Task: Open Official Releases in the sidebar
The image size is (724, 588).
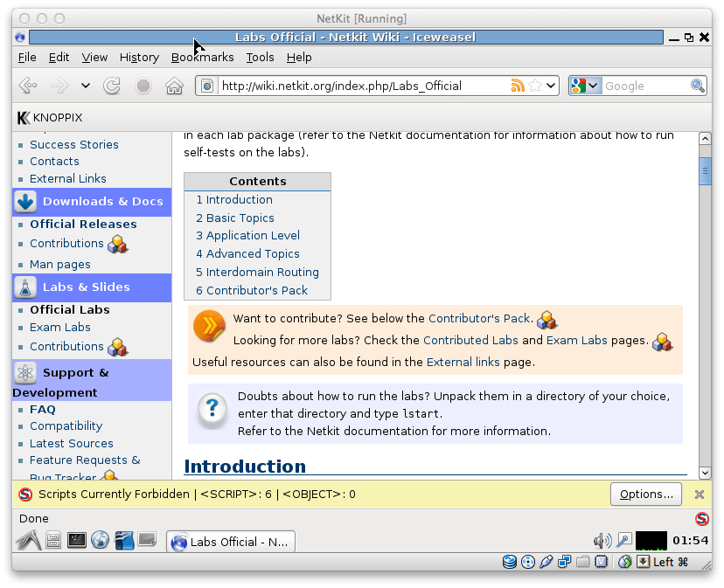Action: coord(83,225)
